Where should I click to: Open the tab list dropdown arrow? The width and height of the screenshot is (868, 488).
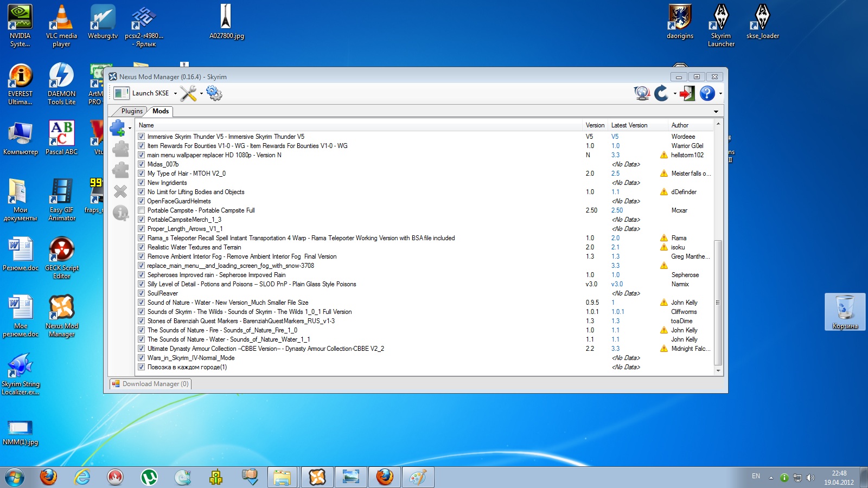[x=716, y=112]
